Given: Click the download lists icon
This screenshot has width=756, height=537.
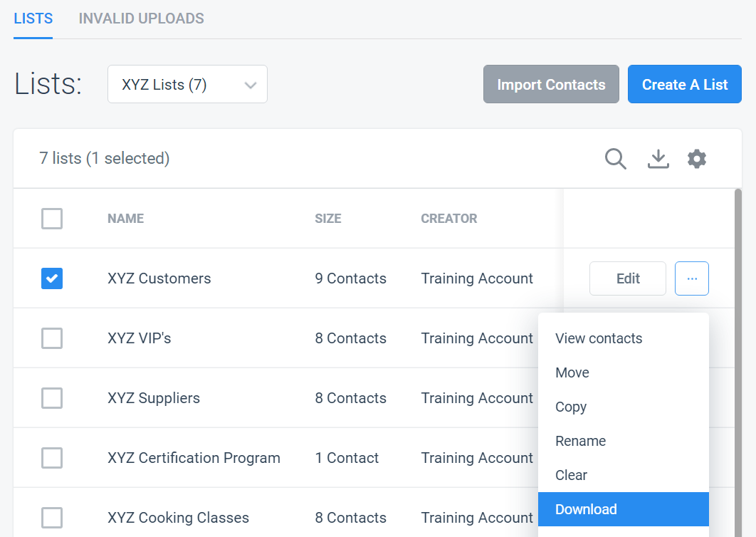Looking at the screenshot, I should (658, 159).
